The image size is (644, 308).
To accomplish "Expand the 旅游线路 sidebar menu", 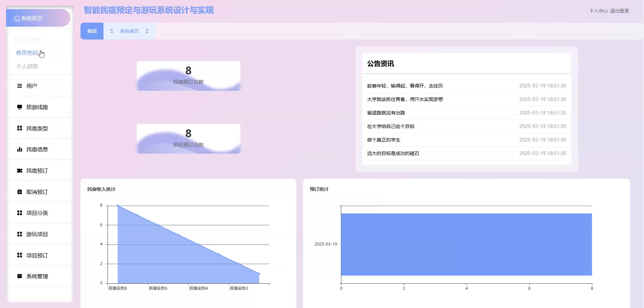I will coord(40,107).
